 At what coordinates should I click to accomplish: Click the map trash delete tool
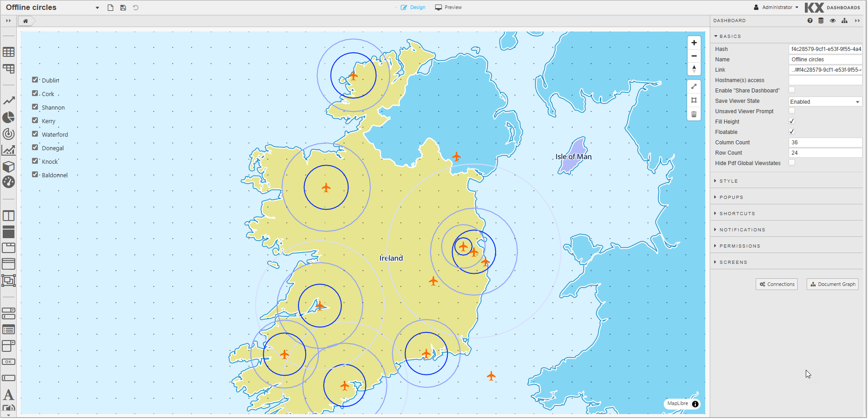coord(694,115)
